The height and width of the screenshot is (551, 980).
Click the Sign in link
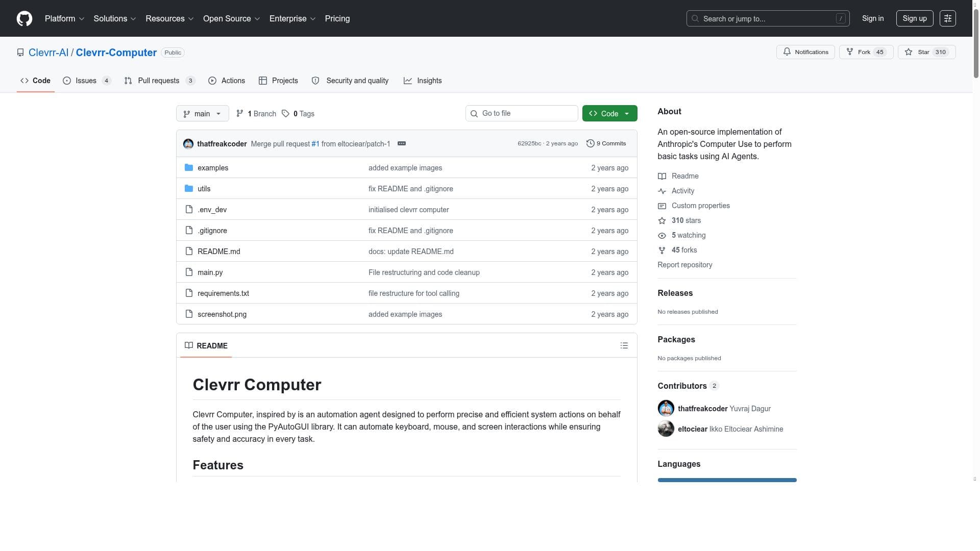point(872,18)
